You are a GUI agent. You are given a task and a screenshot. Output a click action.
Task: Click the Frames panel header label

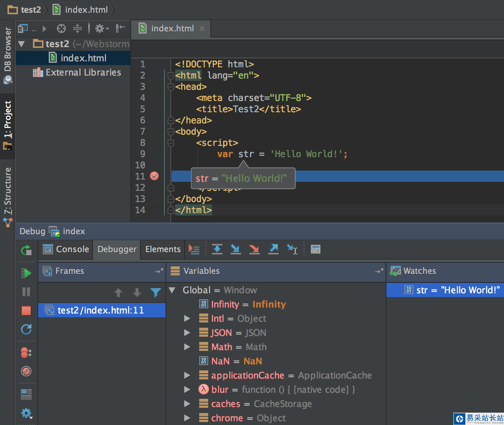point(70,271)
